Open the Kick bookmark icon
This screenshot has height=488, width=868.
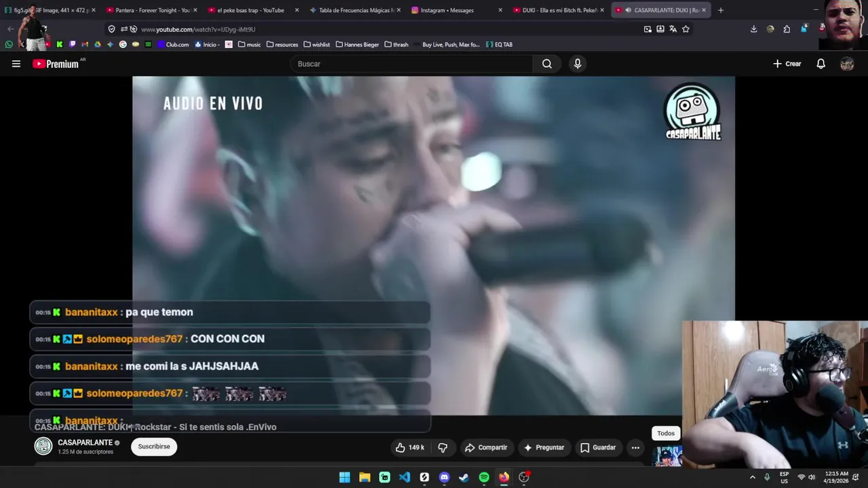point(60,45)
